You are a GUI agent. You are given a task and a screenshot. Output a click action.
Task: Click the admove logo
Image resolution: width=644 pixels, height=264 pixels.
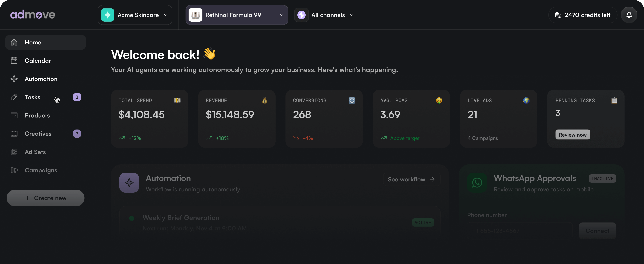(x=33, y=14)
